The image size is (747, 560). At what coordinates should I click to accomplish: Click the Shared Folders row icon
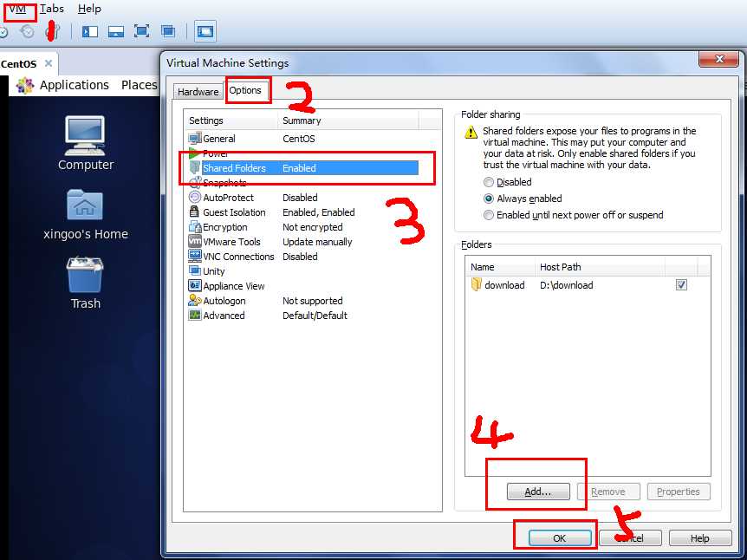195,168
